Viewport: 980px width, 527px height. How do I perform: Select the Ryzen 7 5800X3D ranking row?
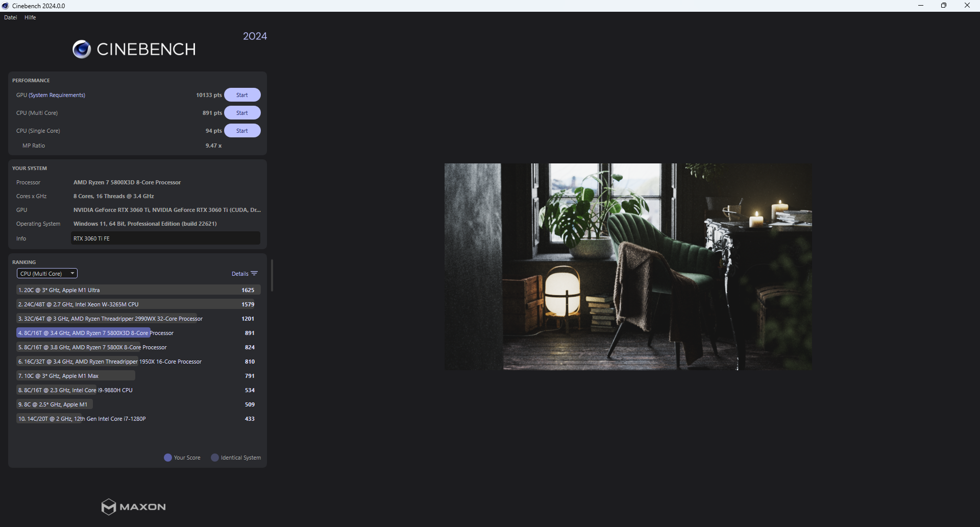pos(138,333)
